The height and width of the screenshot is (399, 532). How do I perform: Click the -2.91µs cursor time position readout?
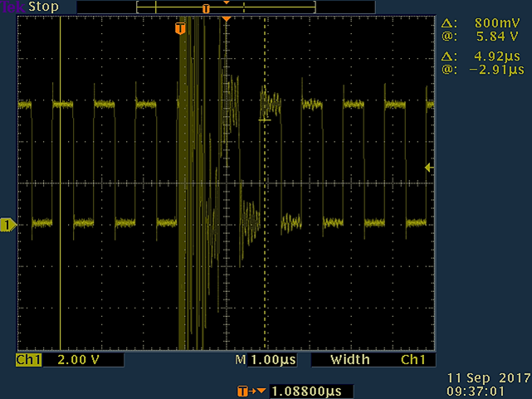tap(497, 70)
